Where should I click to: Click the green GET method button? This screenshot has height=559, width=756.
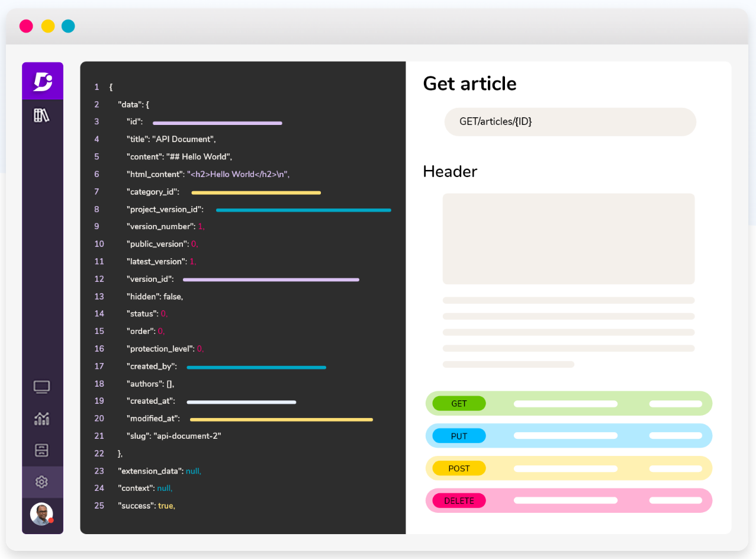point(459,403)
